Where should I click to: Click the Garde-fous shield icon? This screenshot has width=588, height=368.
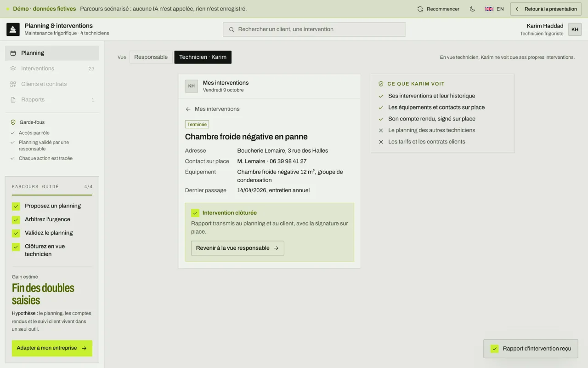pos(13,122)
